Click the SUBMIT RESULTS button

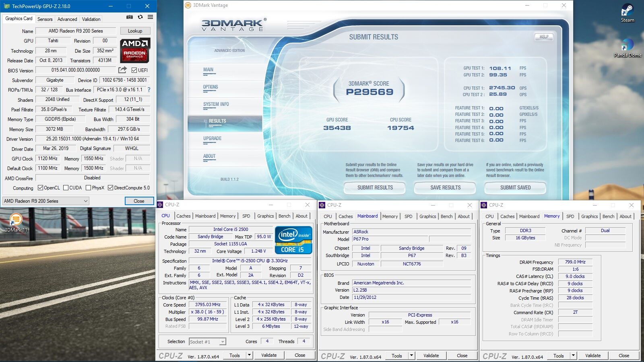click(x=375, y=188)
